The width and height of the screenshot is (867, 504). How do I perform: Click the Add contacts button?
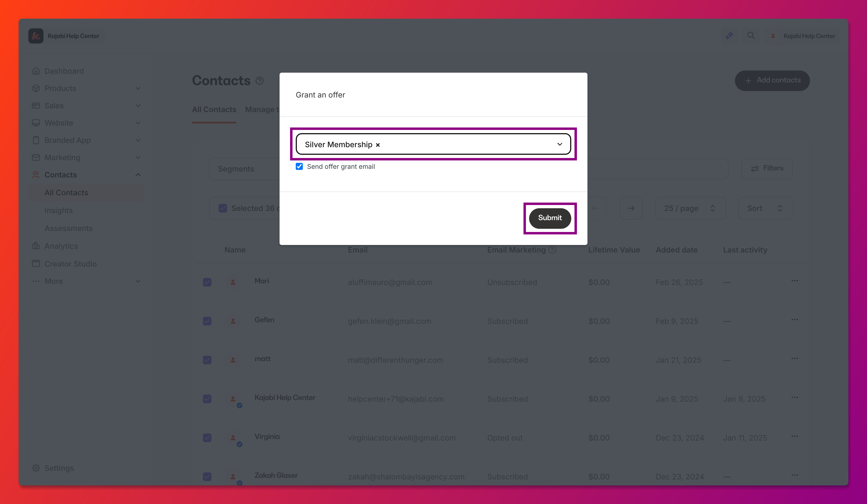coord(772,80)
